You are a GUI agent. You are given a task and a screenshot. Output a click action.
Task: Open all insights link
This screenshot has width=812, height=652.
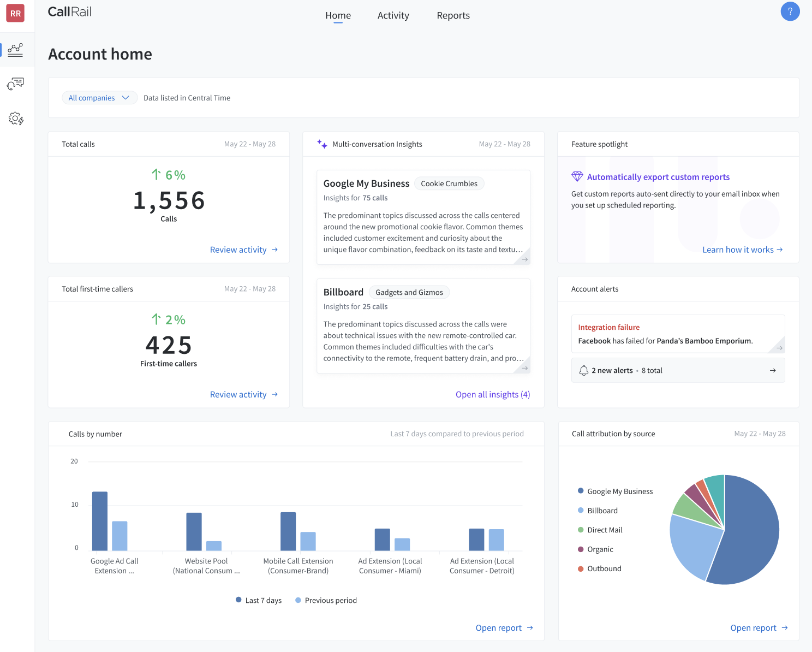492,394
